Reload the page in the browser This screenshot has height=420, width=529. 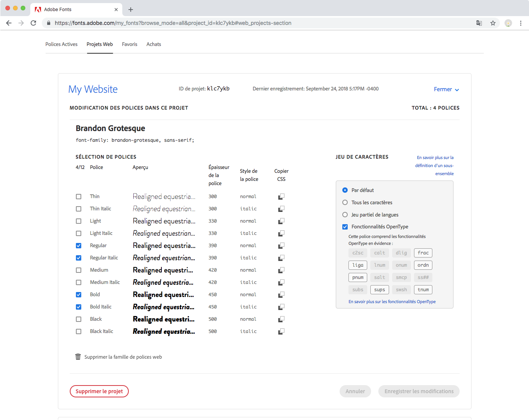point(33,23)
